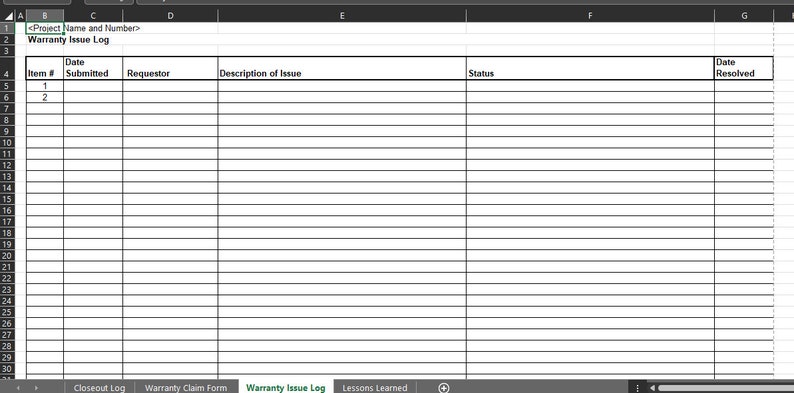Screen dimensions: 794x393
Task: Select column C header
Action: pos(93,16)
